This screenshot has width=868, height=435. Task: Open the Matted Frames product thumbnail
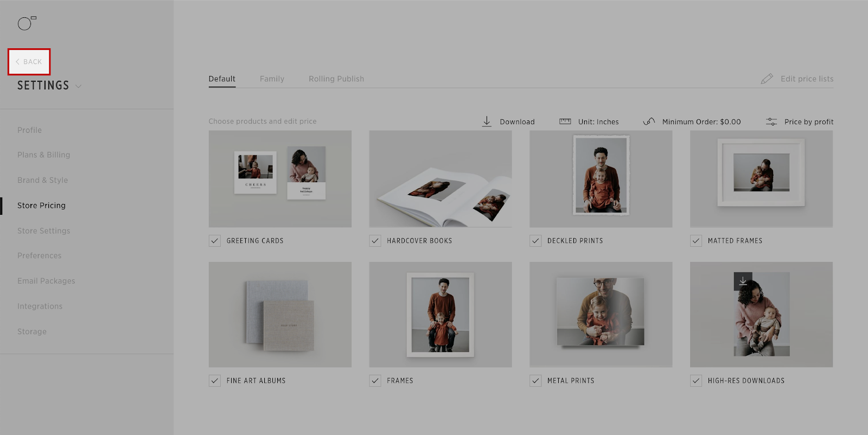point(761,179)
